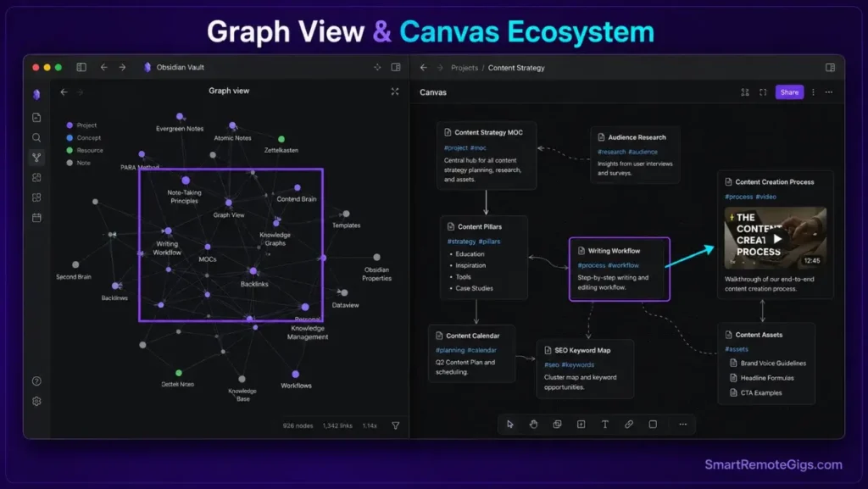Open horizontal three-dot menu in Canvas header
The width and height of the screenshot is (868, 489).
pyautogui.click(x=829, y=92)
